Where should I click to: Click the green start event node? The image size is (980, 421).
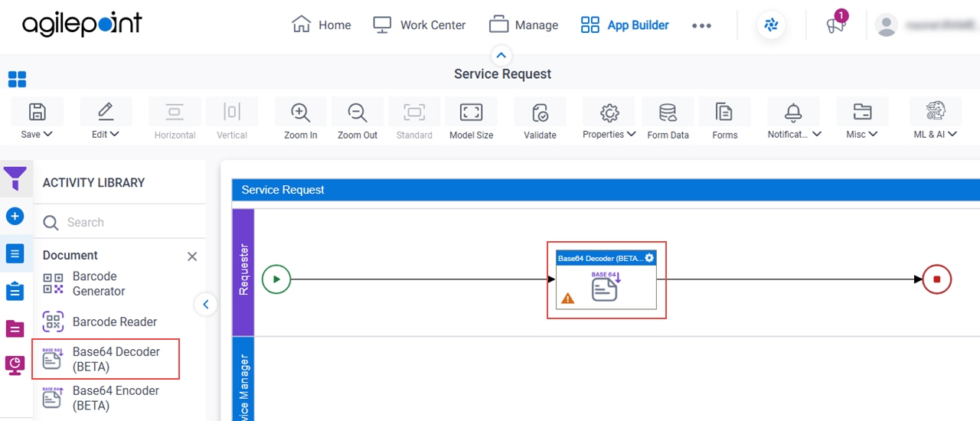[x=276, y=279]
